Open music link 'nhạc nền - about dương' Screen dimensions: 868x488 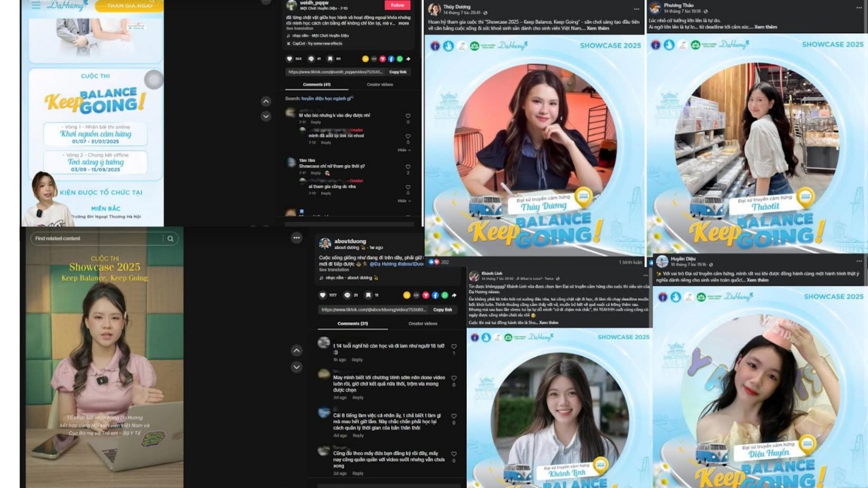coord(349,278)
